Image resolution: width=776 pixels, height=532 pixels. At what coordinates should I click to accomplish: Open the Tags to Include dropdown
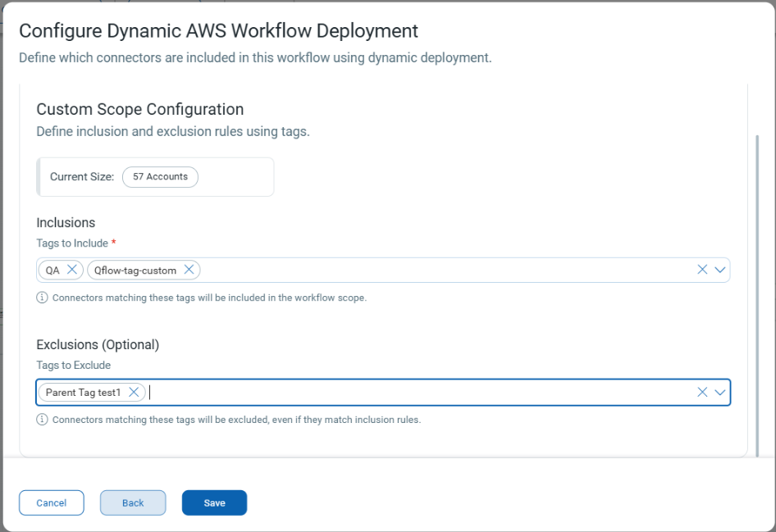point(720,270)
